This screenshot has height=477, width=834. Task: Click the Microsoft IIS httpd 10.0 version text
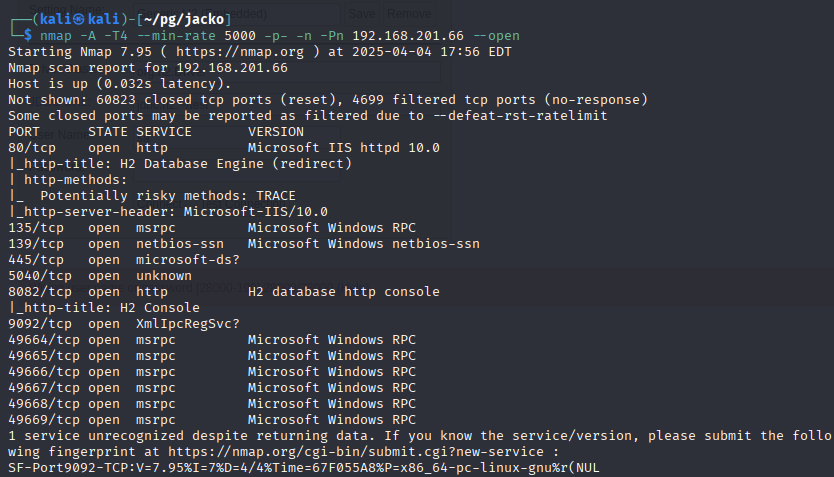343,148
